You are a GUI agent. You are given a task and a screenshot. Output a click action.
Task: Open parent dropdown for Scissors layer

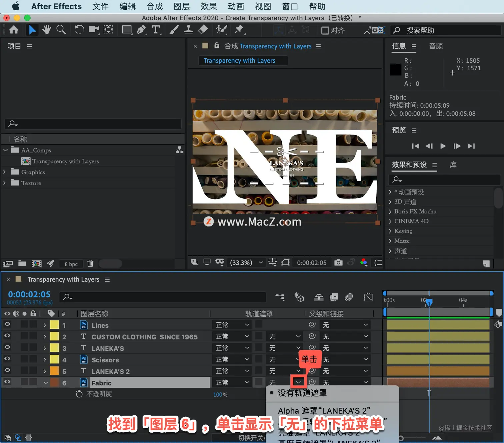(345, 359)
